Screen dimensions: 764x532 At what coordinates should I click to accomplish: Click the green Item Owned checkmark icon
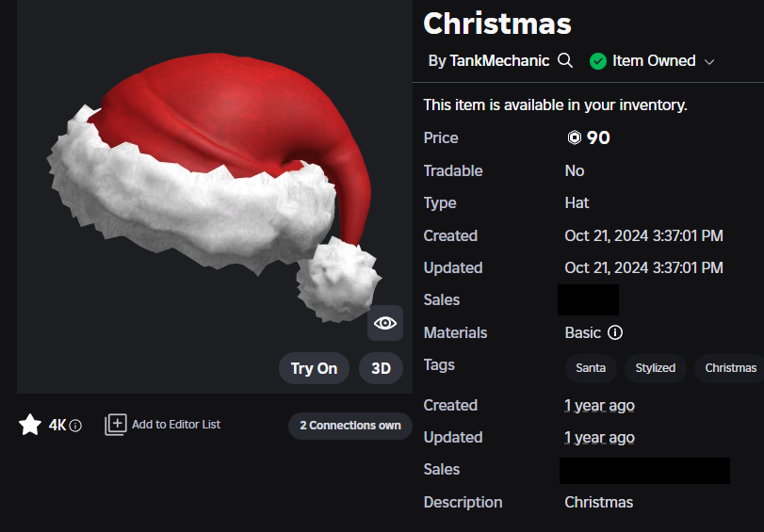click(x=597, y=60)
